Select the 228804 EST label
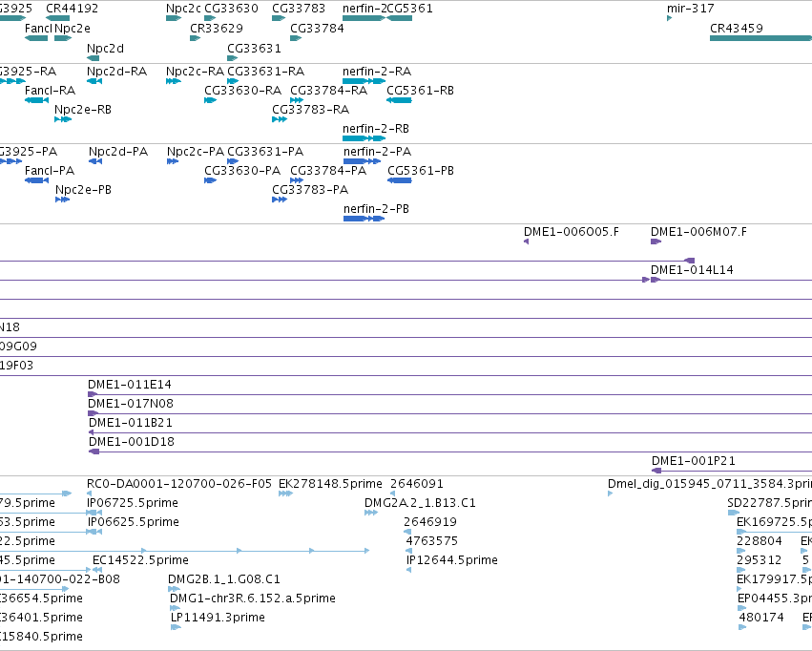812x651 pixels. pos(760,540)
